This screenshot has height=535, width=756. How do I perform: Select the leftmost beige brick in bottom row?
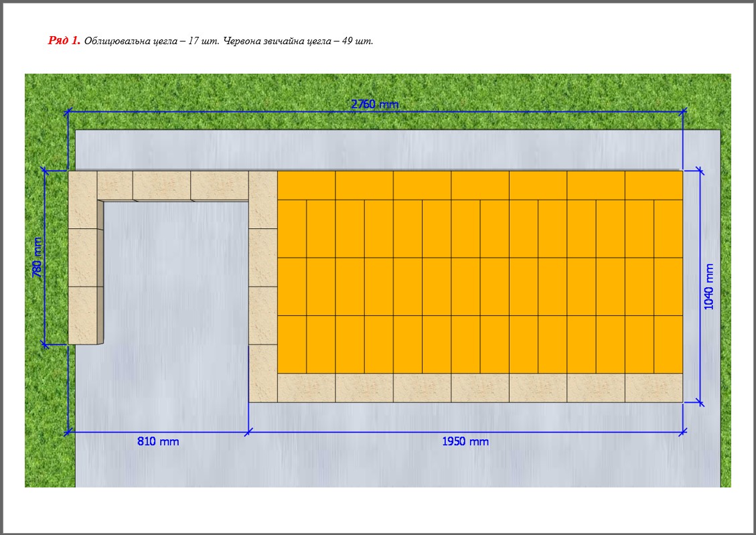click(306, 388)
